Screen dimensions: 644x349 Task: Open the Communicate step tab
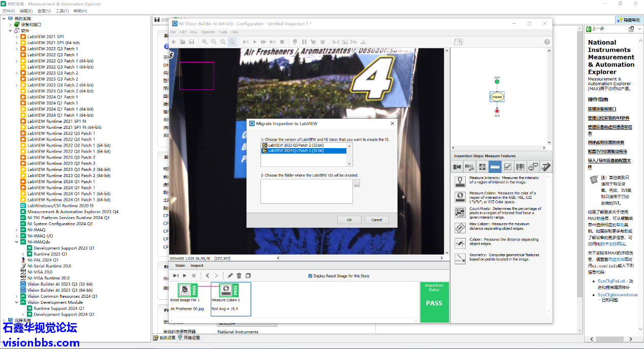click(x=533, y=166)
